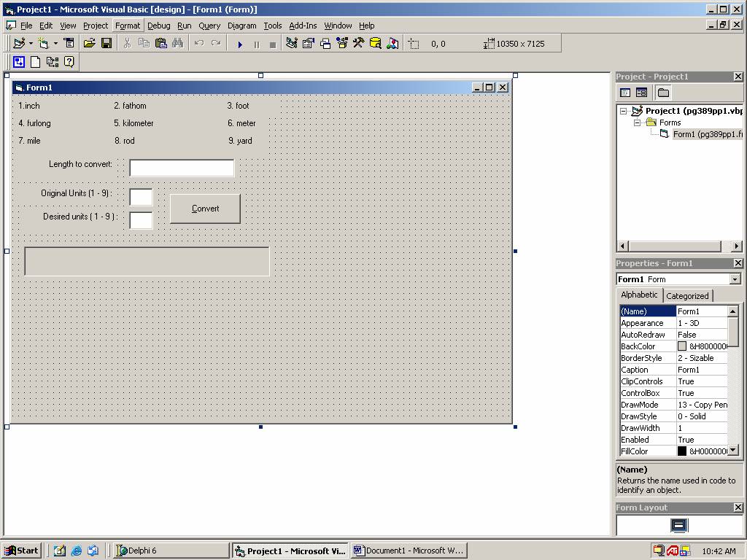The height and width of the screenshot is (560, 747).
Task: Open the Toolbox toolbar icon
Action: [x=358, y=44]
